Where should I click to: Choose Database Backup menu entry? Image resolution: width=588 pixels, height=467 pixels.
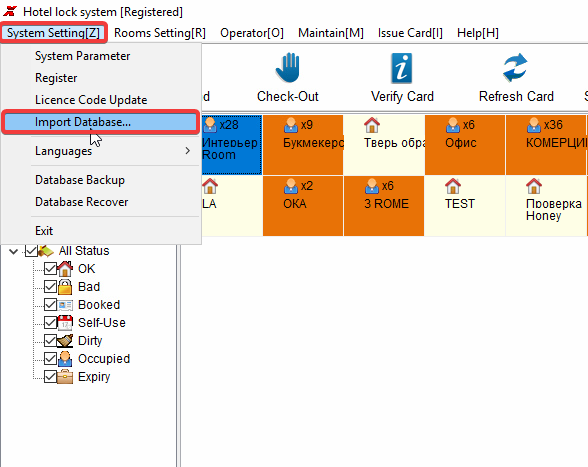[x=100, y=180]
